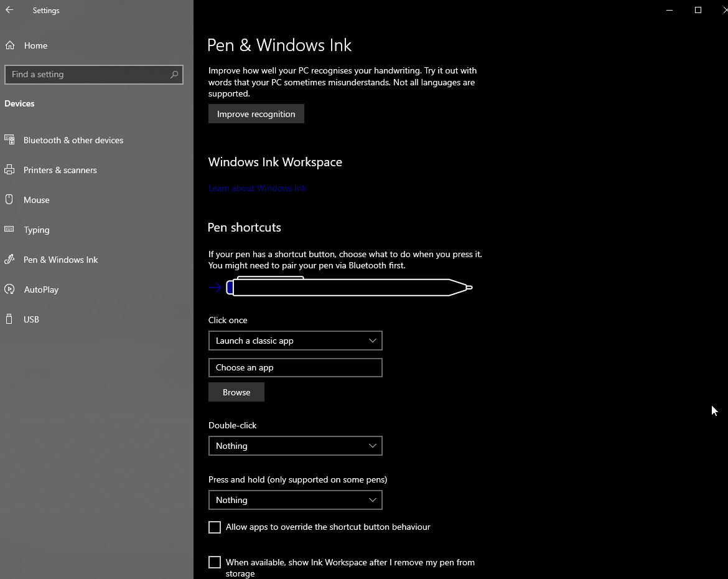Screen dimensions: 728x579
Task: Click the search magnifier icon
Action: coord(175,75)
